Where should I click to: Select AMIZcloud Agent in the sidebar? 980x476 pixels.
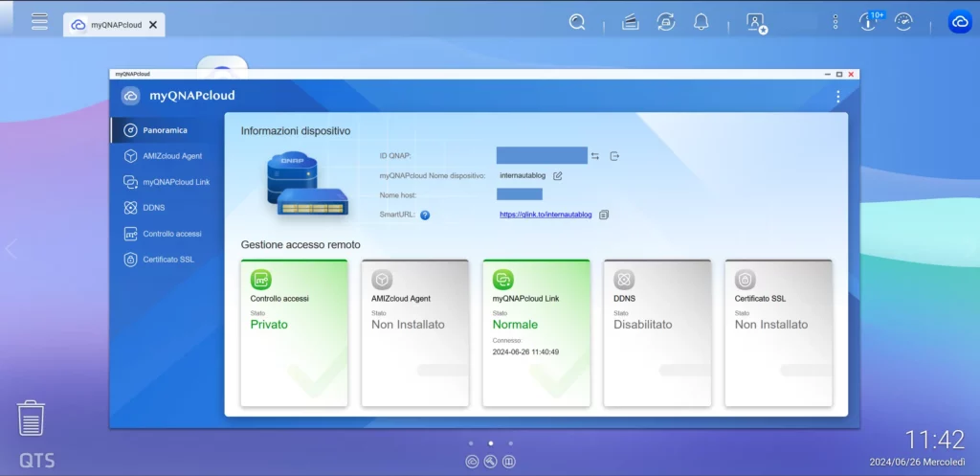tap(172, 155)
